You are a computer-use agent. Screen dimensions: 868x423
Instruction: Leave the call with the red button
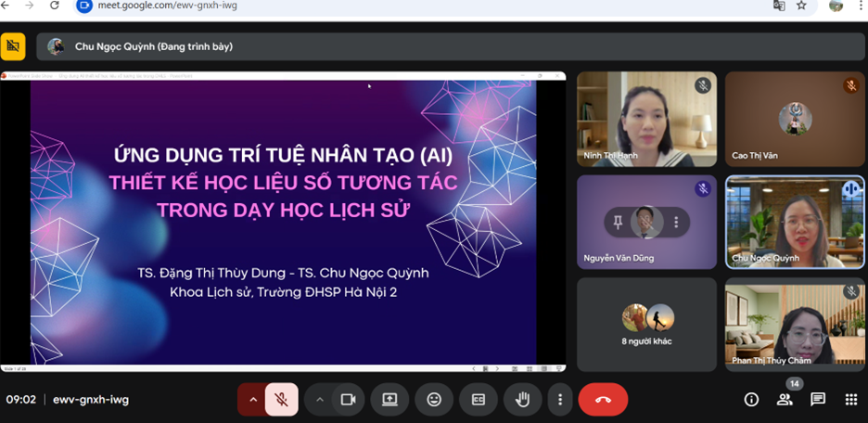coord(603,400)
